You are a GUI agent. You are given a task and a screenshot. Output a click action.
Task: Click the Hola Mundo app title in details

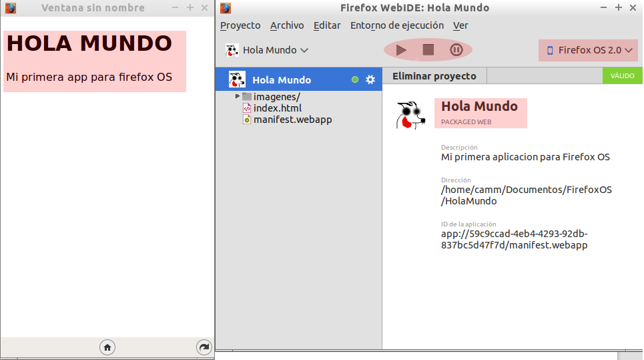[479, 106]
